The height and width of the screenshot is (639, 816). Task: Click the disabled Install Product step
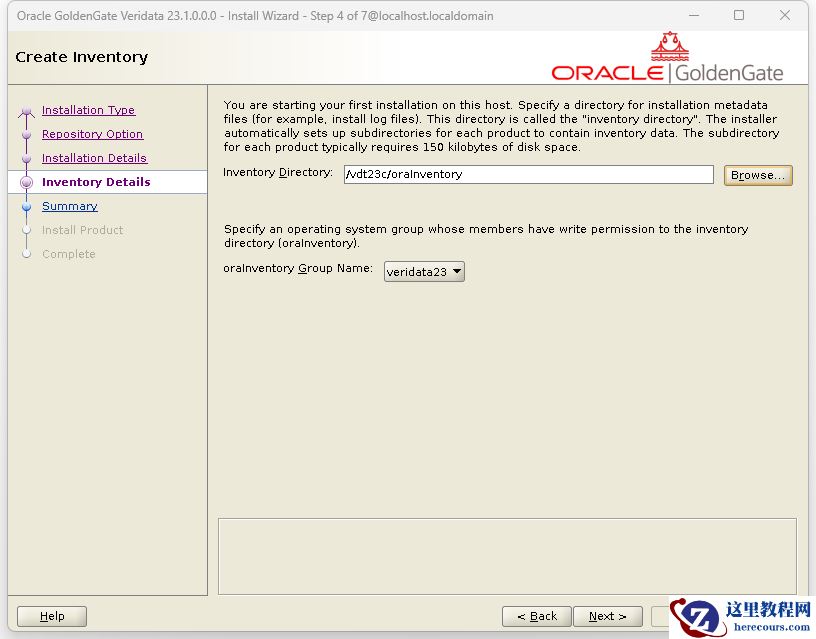click(x=82, y=230)
